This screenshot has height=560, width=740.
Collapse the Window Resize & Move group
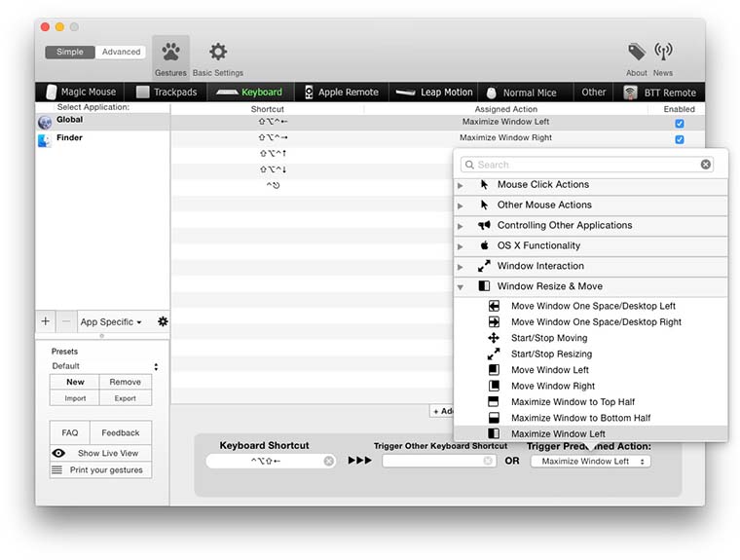pos(461,287)
